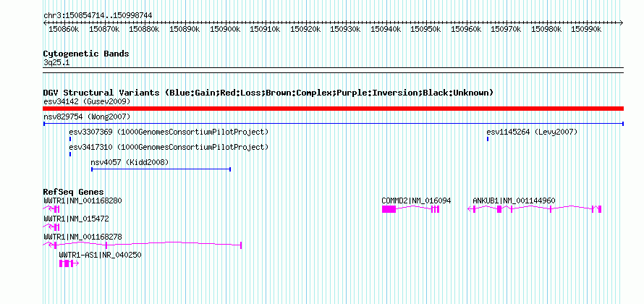Click the Cytogenetic Bands track title
Screen dimensions: 644x304
point(86,54)
